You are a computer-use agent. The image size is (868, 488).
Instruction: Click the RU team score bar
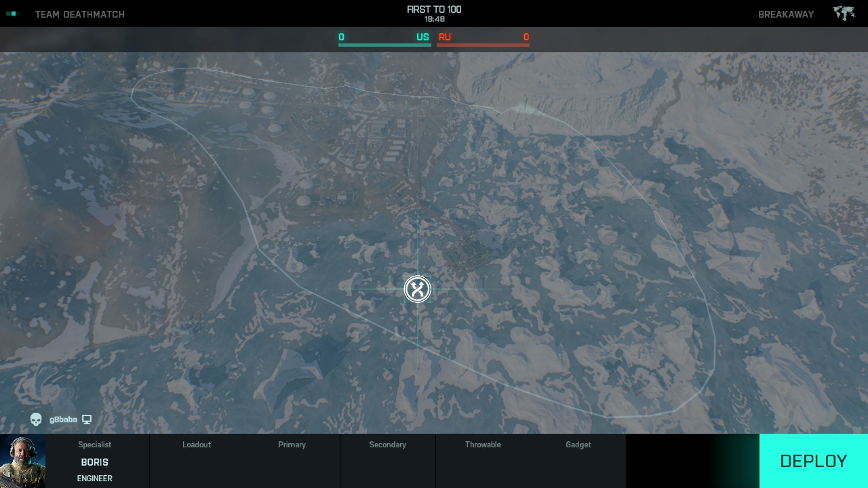(x=483, y=41)
